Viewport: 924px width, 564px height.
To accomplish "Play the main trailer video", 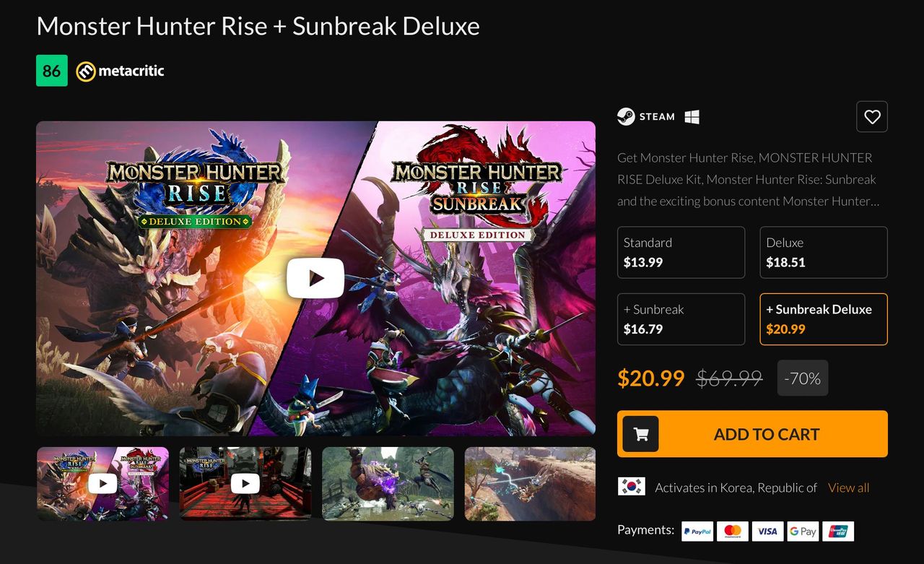I will tap(315, 278).
